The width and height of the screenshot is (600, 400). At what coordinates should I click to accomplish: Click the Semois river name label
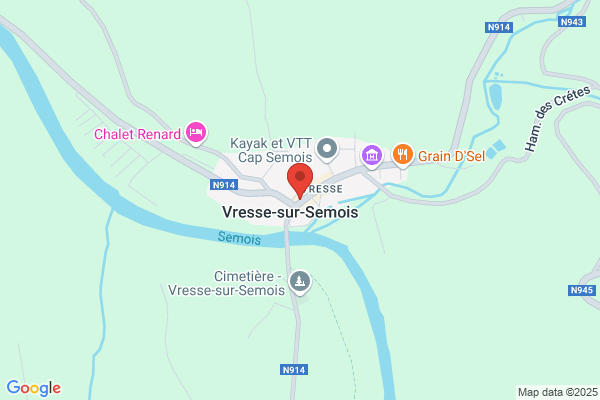point(240,238)
